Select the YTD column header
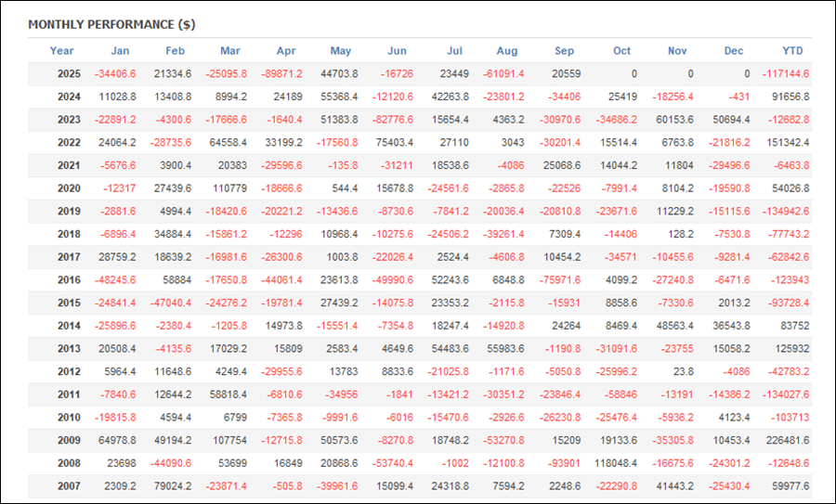This screenshot has height=504, width=836. [792, 51]
